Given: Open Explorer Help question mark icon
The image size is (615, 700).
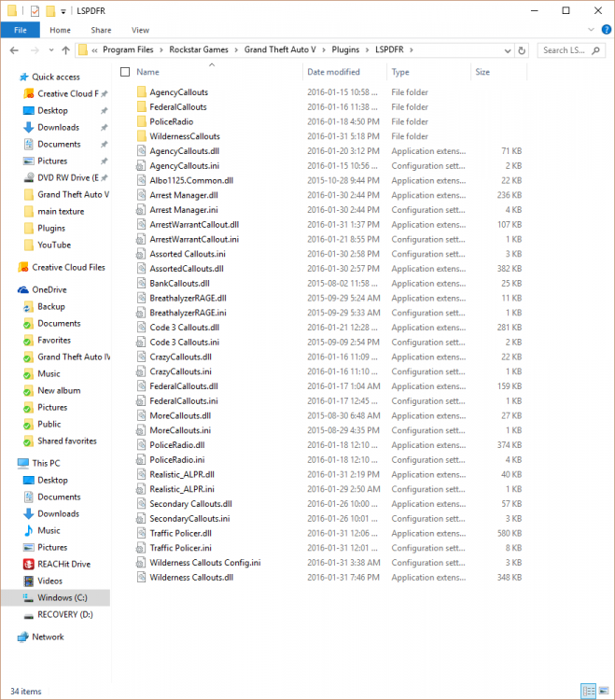Looking at the screenshot, I should pyautogui.click(x=606, y=30).
